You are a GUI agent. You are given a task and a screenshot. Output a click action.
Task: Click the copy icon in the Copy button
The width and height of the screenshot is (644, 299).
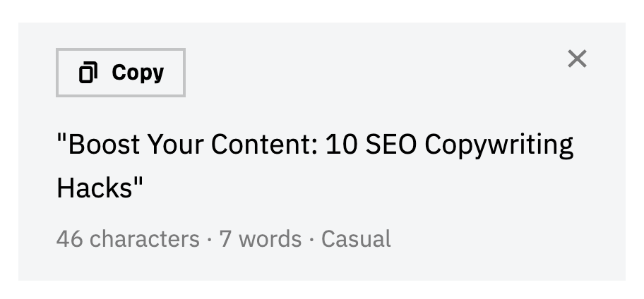coord(88,73)
